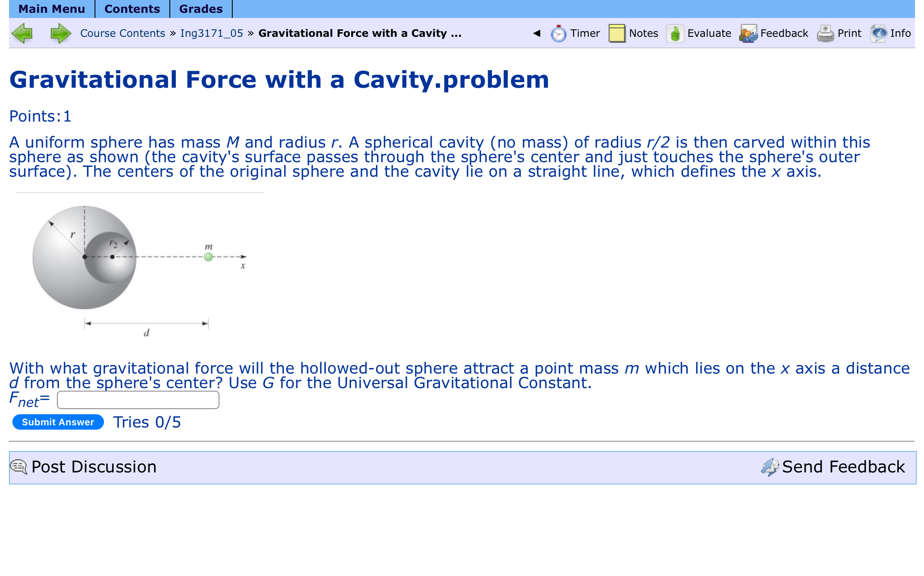Image resolution: width=924 pixels, height=576 pixels.
Task: Open the Timer stopwatch icon
Action: (x=558, y=33)
